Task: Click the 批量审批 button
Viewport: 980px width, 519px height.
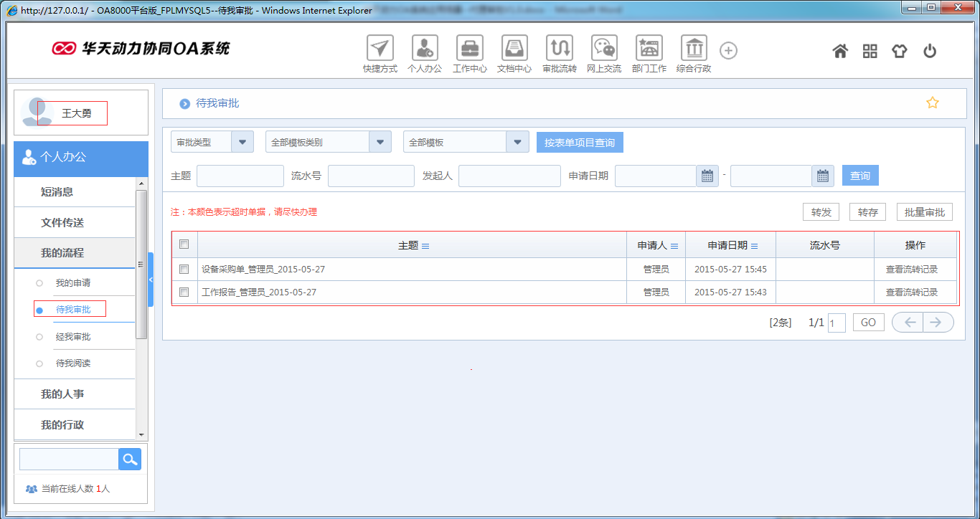Action: [x=924, y=212]
